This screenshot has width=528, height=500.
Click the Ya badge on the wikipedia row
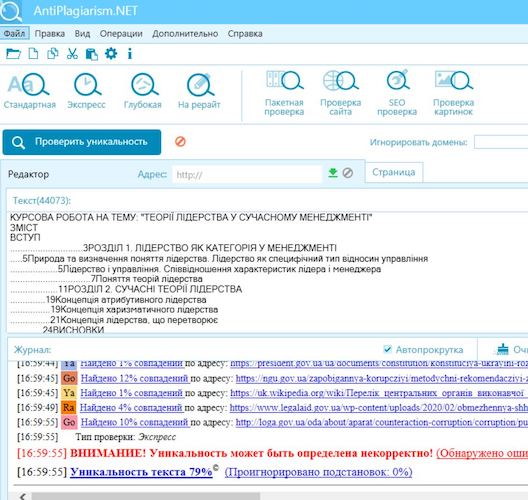pyautogui.click(x=69, y=393)
